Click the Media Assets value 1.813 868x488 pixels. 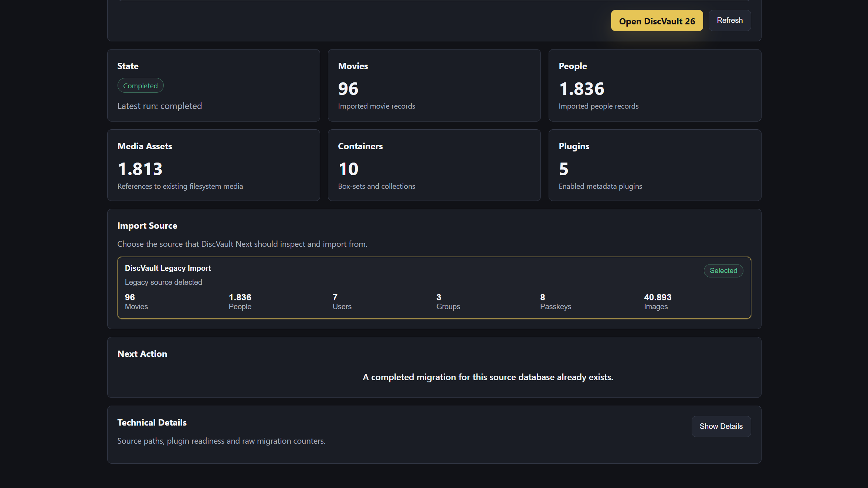140,169
